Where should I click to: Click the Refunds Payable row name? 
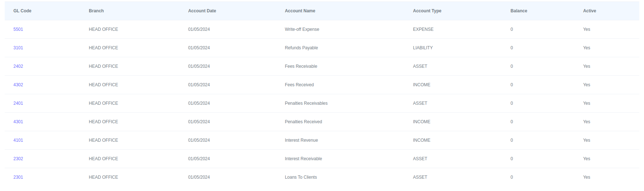[x=301, y=48]
